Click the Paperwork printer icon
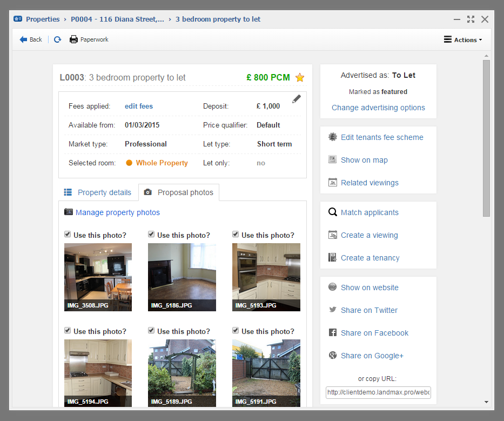Viewport: 504px width, 421px height. 73,39
